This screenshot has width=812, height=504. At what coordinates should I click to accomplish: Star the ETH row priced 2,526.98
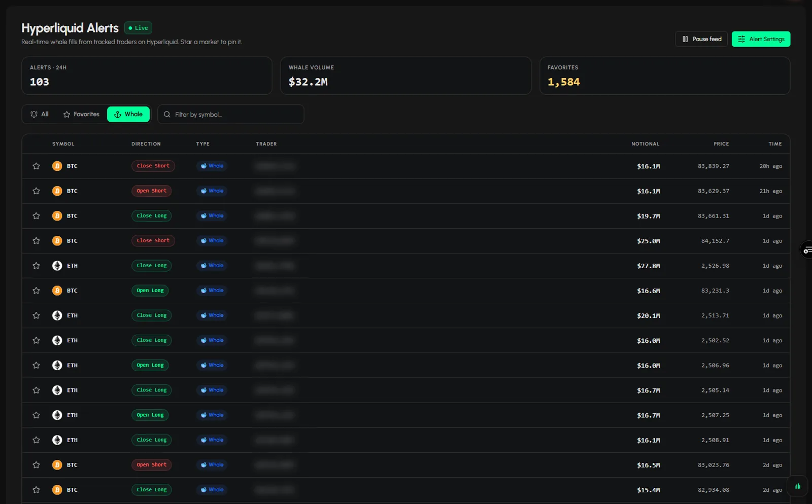click(36, 266)
